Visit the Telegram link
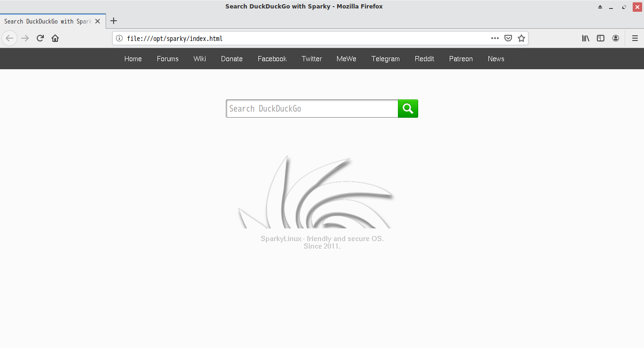This screenshot has width=644, height=348. 386,59
